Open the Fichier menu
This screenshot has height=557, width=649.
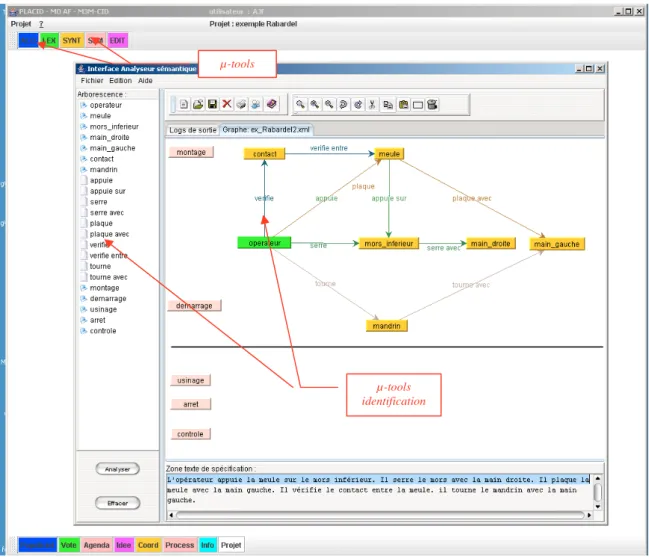(92, 81)
